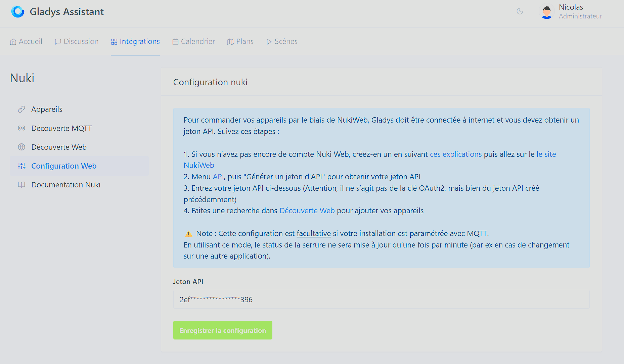The height and width of the screenshot is (364, 624).
Task: Toggle dark mode with the moon icon
Action: (520, 11)
